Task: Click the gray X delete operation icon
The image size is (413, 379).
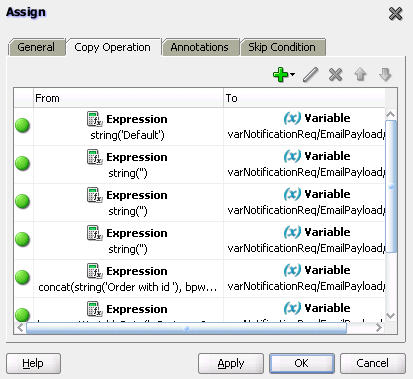Action: 335,74
